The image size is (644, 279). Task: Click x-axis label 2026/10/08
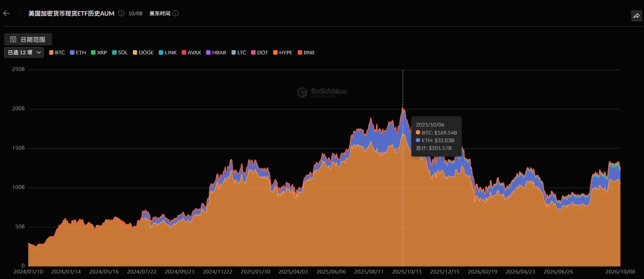pos(620,272)
